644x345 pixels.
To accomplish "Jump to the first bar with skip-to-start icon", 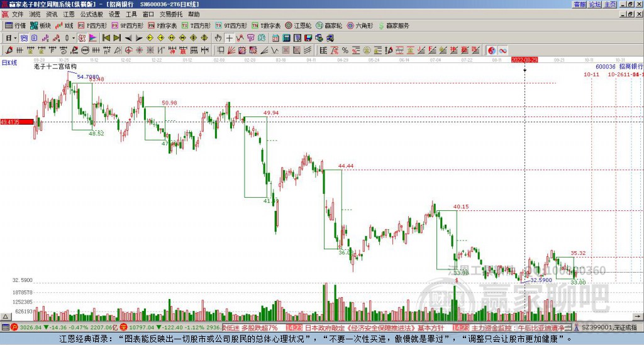I will (106, 38).
